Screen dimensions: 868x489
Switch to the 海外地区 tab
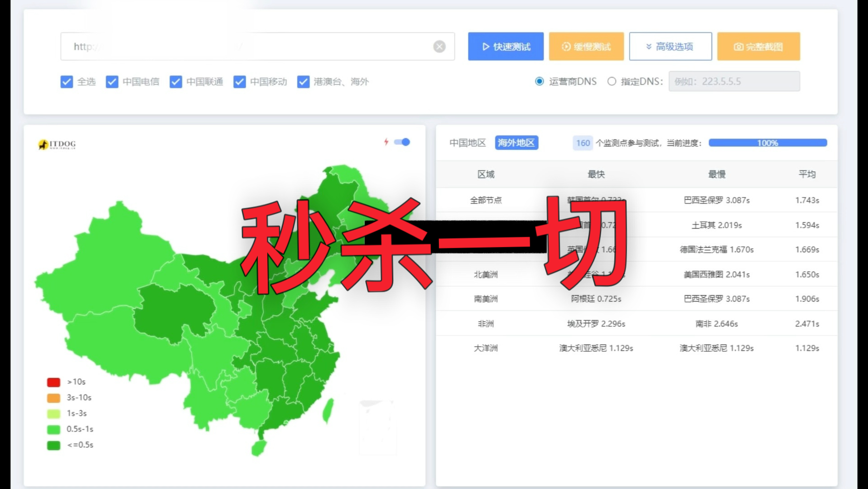click(x=516, y=143)
